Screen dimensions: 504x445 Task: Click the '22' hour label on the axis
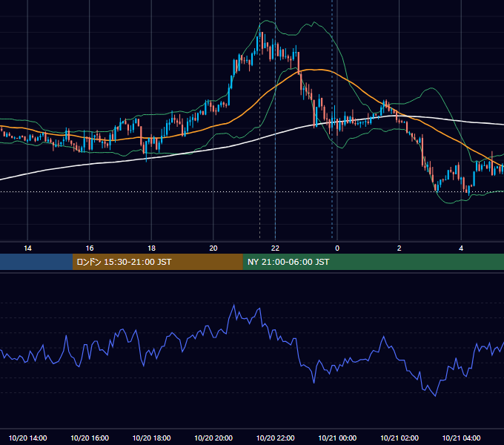click(x=275, y=248)
